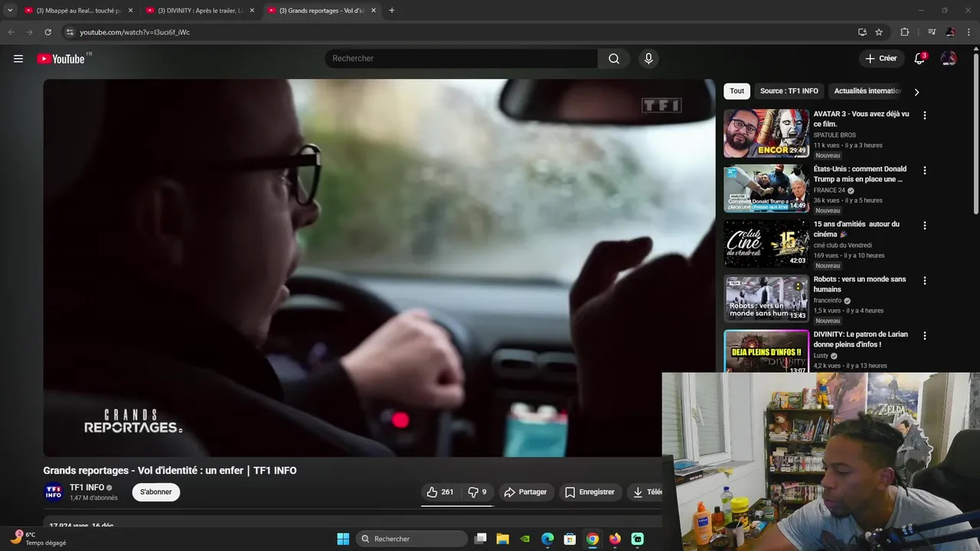View site information icon in address bar
The image size is (980, 551).
coord(69,32)
